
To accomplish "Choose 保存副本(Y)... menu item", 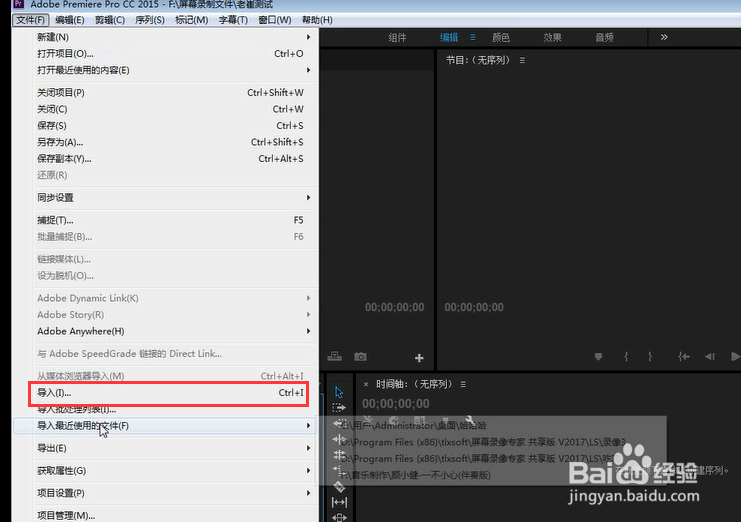I will coord(170,159).
